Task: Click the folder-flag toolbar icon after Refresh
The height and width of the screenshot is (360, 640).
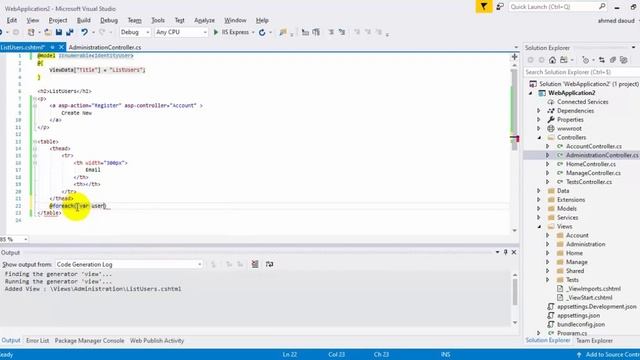Action: click(282, 32)
